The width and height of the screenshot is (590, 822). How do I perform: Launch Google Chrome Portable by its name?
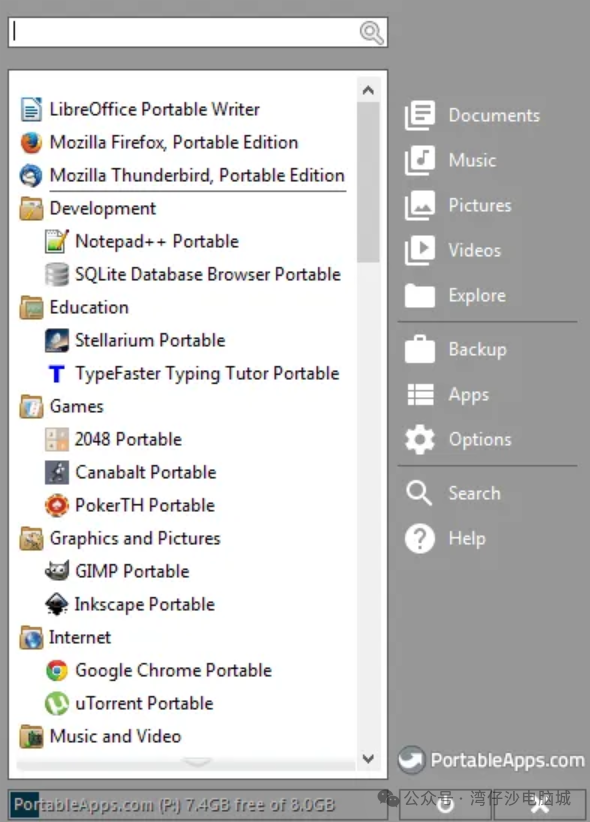click(174, 670)
